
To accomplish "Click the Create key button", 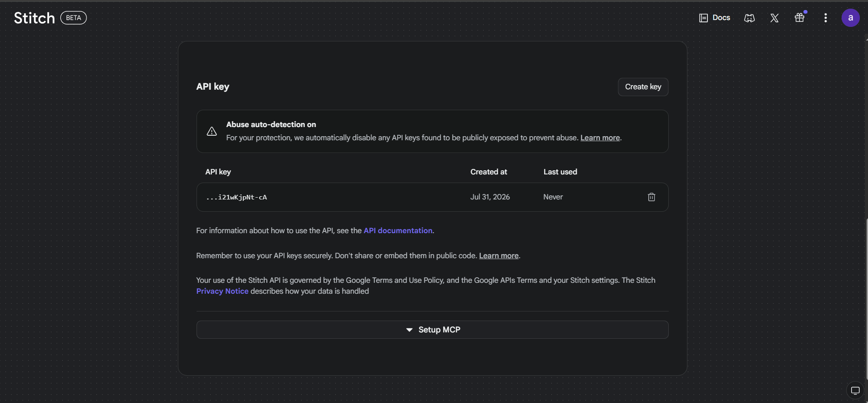I will (643, 87).
